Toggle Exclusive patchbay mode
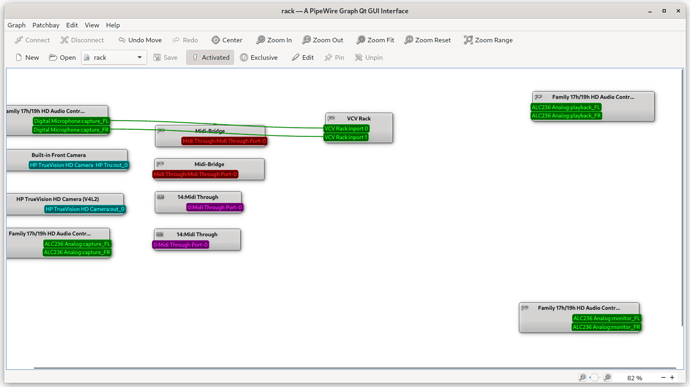 (259, 58)
